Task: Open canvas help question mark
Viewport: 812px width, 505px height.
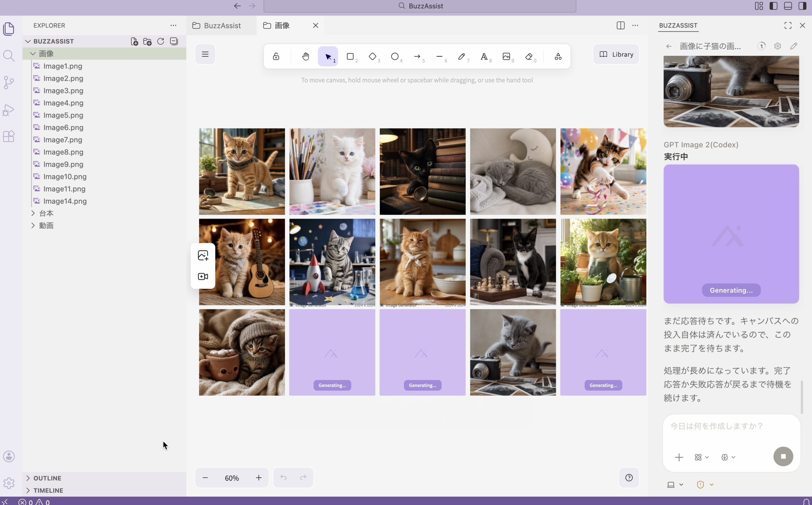Action: [629, 478]
